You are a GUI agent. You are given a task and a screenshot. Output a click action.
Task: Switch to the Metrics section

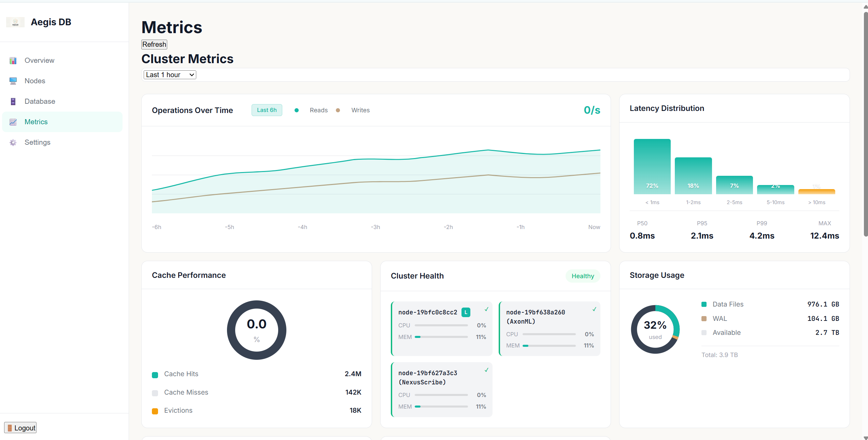coord(36,122)
